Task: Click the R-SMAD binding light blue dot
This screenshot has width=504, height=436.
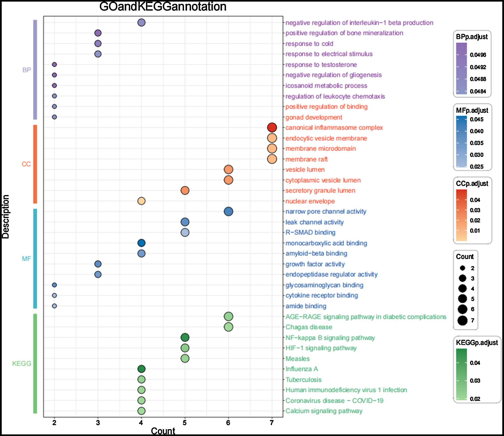Action: click(185, 232)
